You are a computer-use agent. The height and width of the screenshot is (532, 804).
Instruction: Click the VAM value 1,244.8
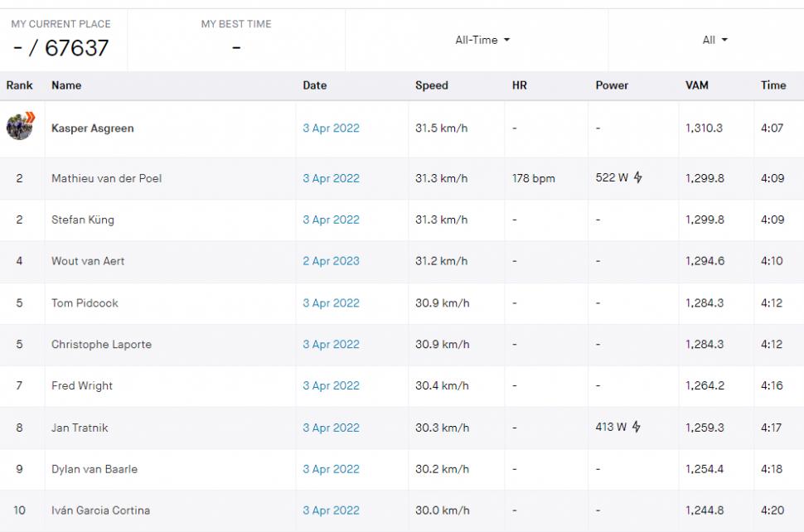tap(705, 510)
